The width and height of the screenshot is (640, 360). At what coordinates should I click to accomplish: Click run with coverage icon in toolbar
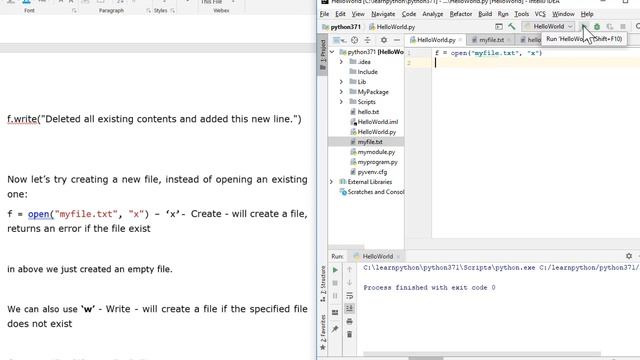610,27
